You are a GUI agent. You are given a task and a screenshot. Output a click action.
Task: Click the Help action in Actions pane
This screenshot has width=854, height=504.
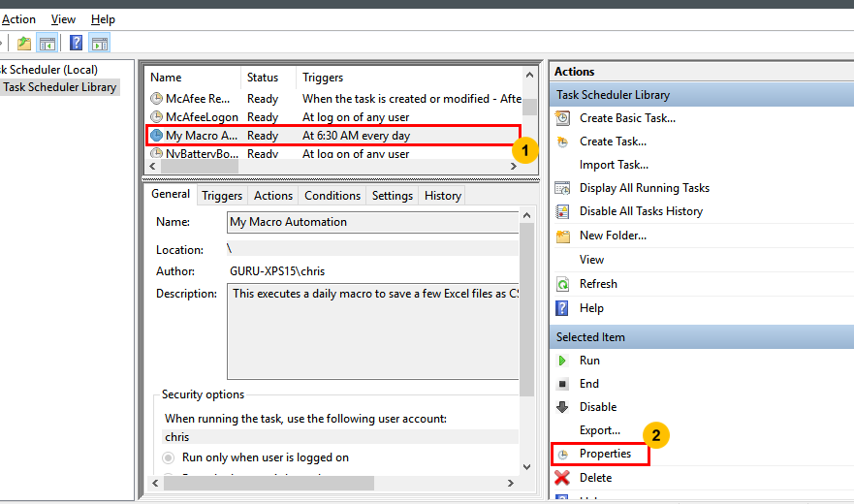click(591, 308)
